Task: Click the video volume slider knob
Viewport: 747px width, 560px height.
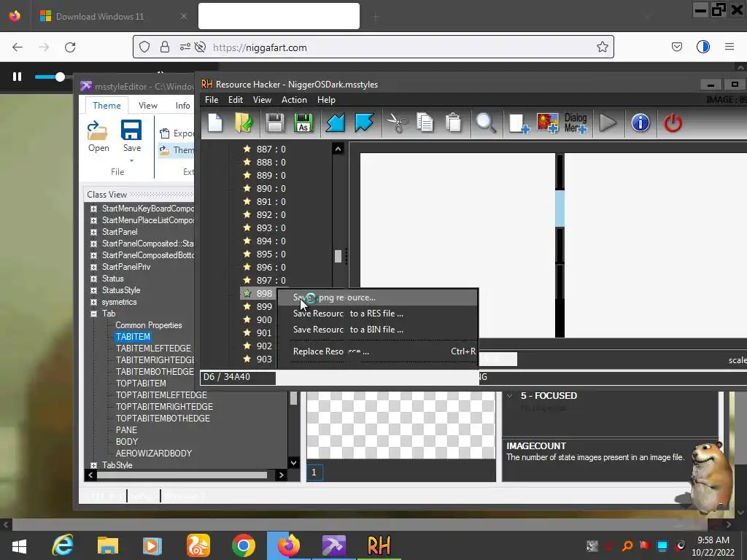Action: pyautogui.click(x=60, y=77)
